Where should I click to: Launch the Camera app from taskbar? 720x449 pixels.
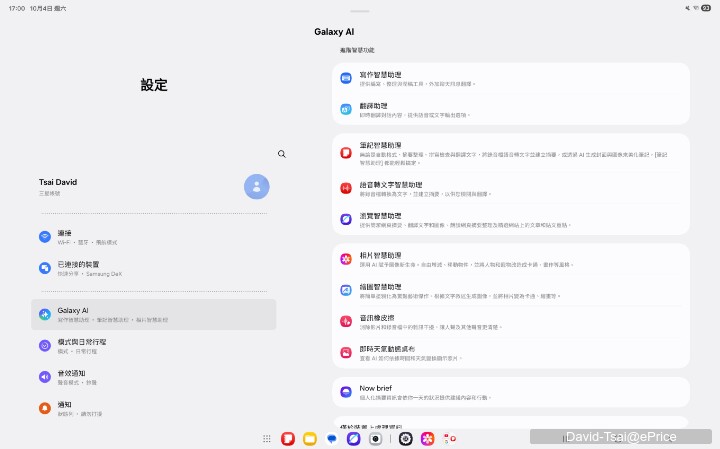(375, 438)
